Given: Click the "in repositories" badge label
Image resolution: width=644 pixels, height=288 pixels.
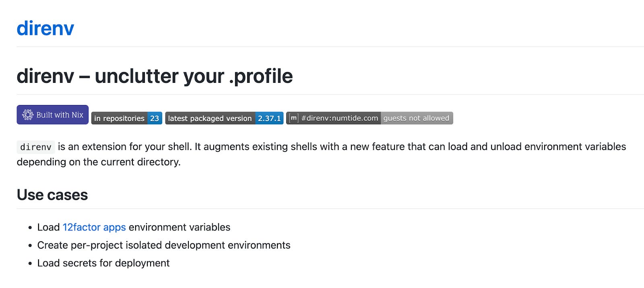Looking at the screenshot, I should coord(119,118).
